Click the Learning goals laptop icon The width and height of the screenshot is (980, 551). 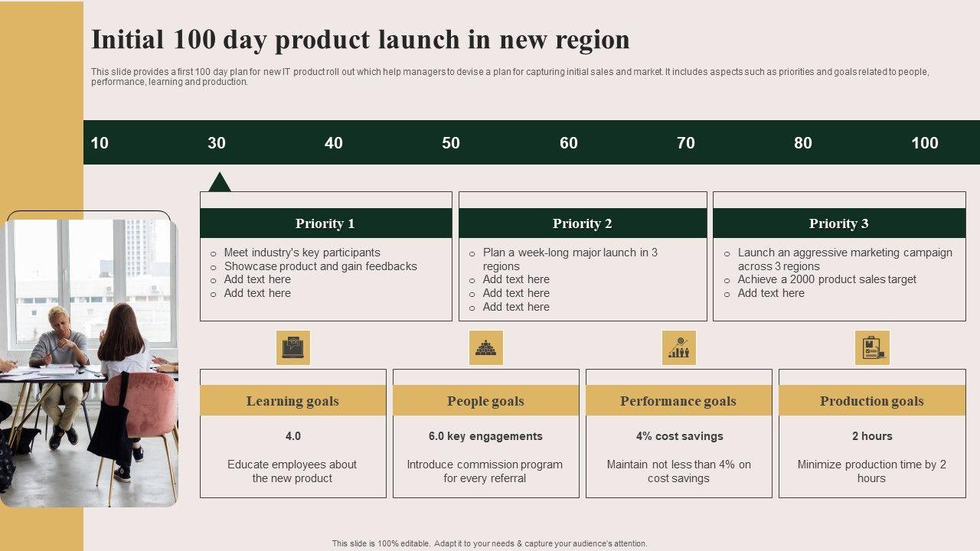pos(293,347)
